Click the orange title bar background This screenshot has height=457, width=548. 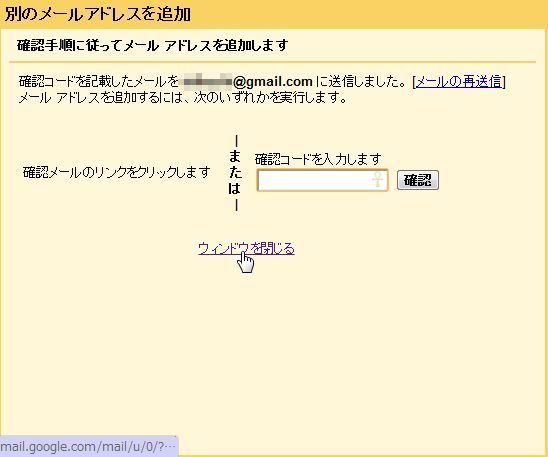coord(367,14)
